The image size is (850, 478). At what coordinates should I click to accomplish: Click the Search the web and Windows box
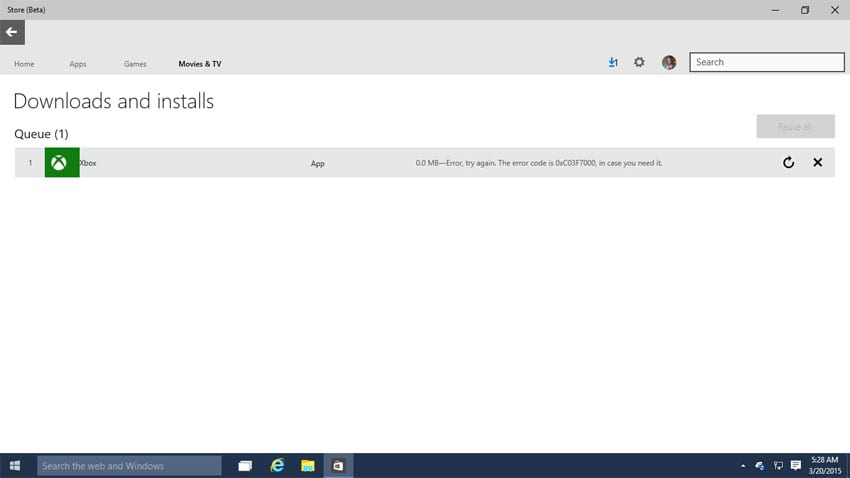129,466
